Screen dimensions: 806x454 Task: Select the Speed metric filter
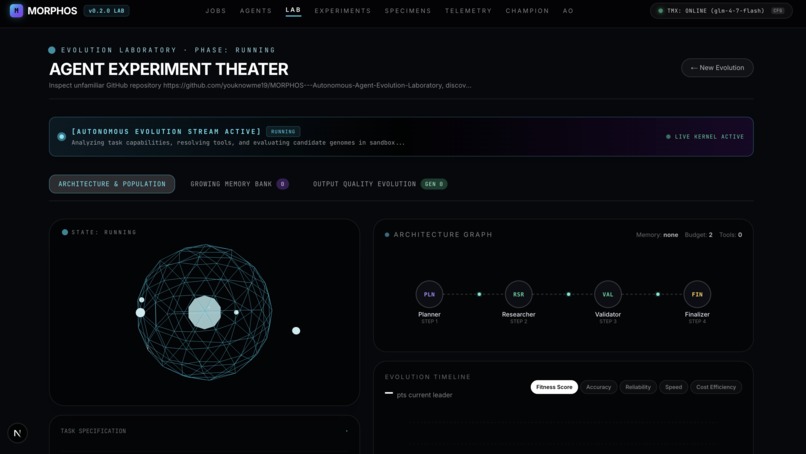click(673, 387)
